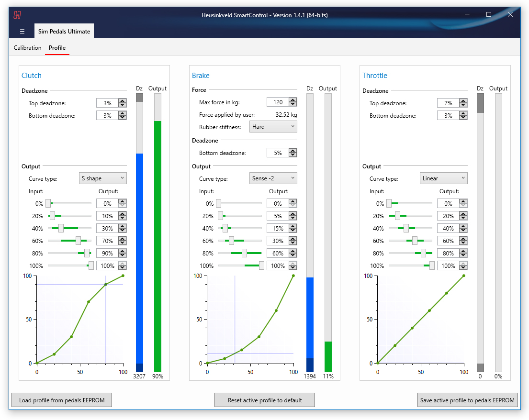Click Clutch top deadzone stepper

coord(123,103)
